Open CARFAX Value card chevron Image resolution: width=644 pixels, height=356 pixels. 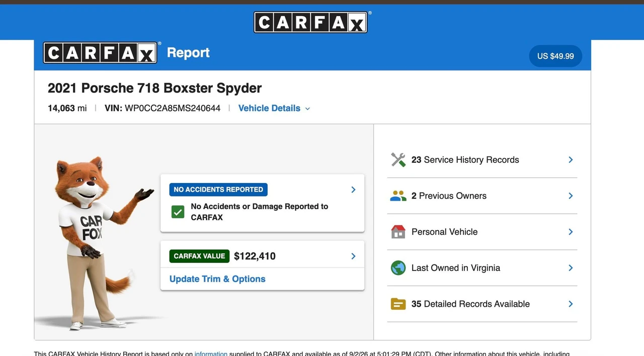(353, 256)
